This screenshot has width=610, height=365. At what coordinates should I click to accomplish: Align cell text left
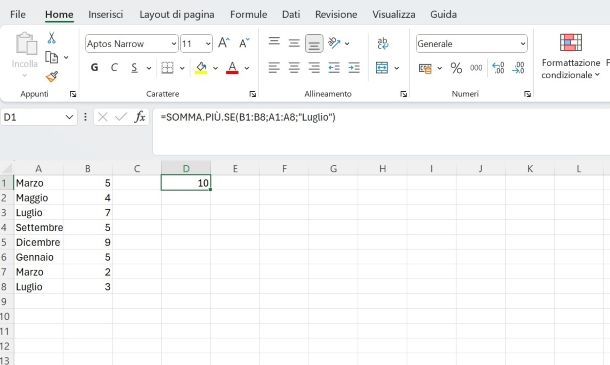tap(274, 68)
